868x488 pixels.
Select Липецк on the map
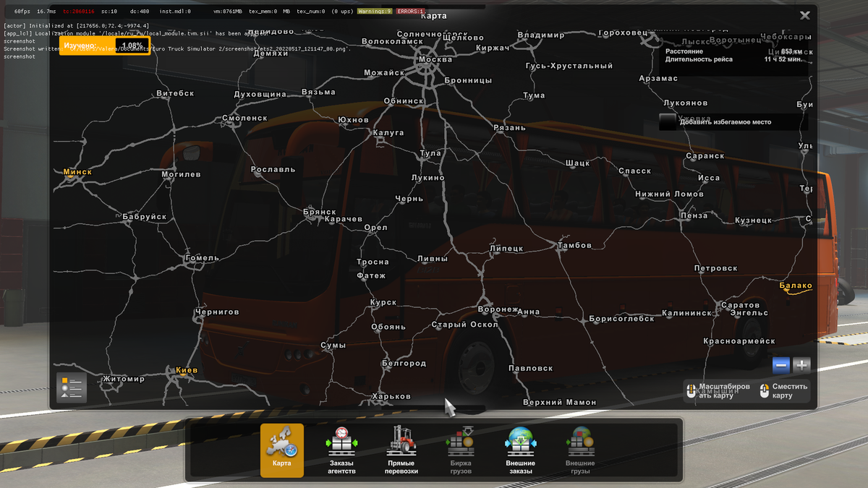(506, 248)
